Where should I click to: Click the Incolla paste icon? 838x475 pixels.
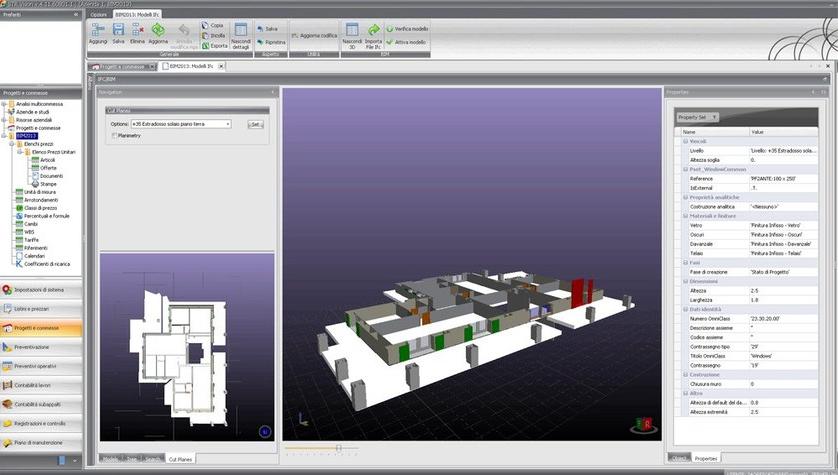205,35
